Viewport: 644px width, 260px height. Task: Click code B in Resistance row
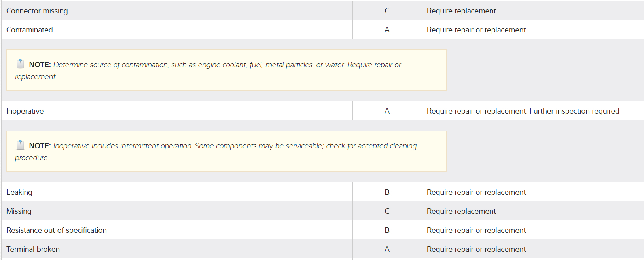coord(387,230)
